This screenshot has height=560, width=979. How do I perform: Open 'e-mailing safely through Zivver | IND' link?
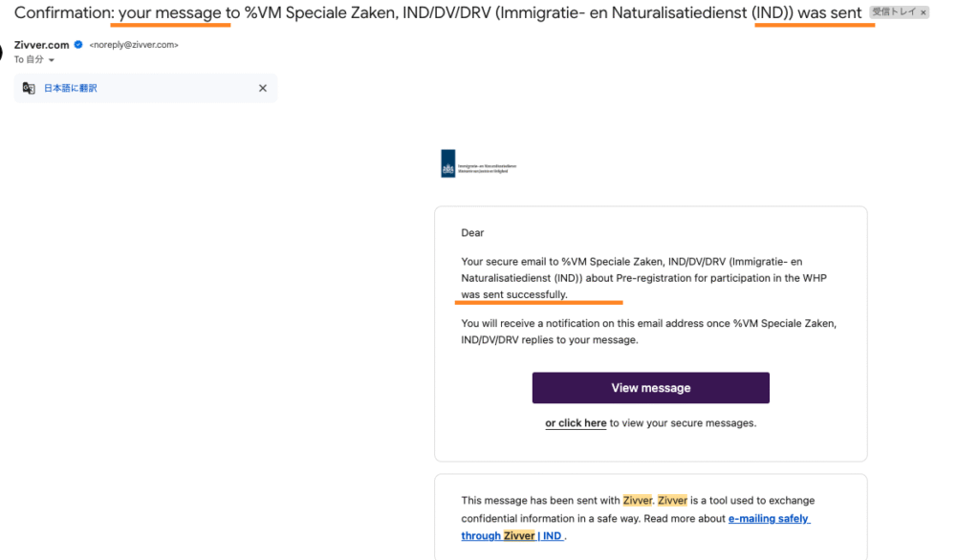coord(636,527)
